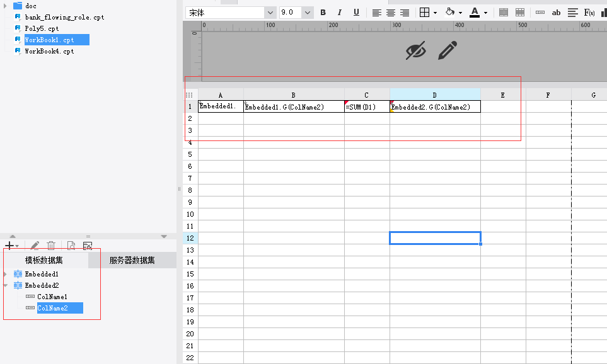The image size is (607, 364).
Task: Click the Embedded2 dataset table icon
Action: click(x=18, y=285)
